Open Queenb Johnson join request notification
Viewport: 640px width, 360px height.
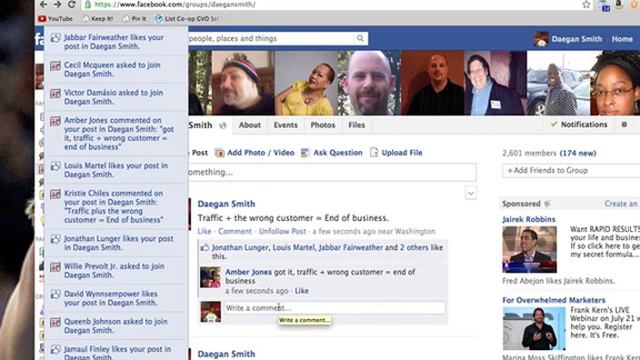(116, 326)
